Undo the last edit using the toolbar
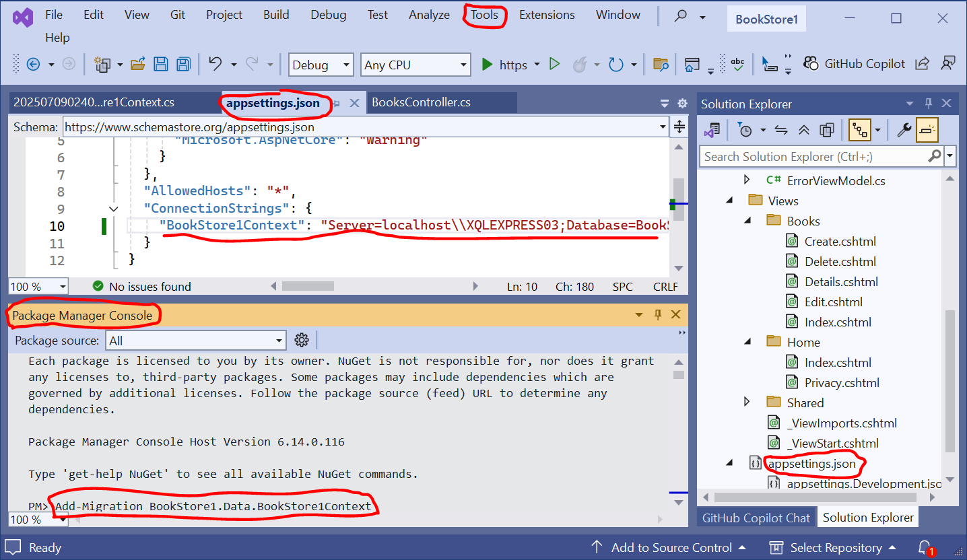 tap(215, 65)
